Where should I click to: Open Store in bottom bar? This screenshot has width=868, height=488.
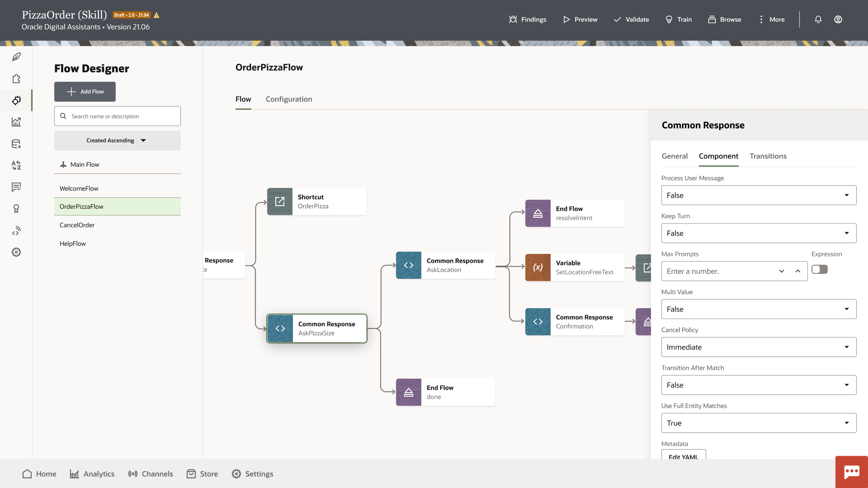[x=202, y=474]
